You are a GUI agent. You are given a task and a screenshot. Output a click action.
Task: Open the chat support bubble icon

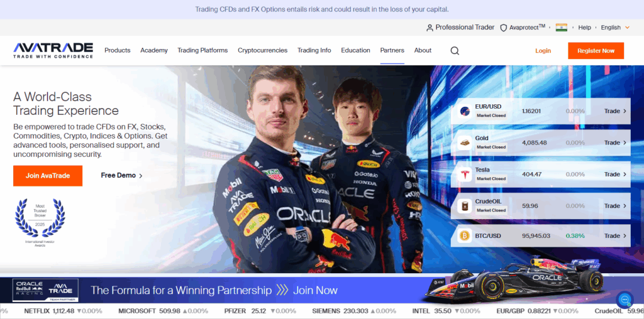click(624, 299)
